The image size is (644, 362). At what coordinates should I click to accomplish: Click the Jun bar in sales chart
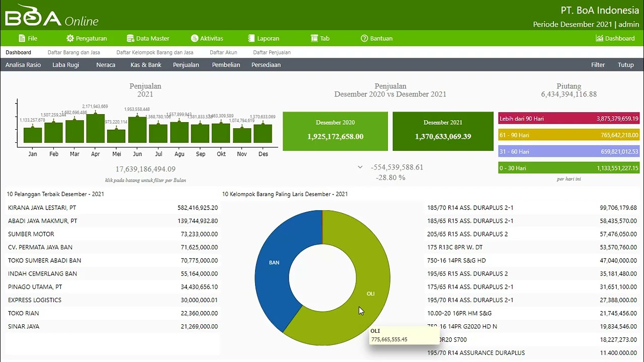[x=137, y=130]
